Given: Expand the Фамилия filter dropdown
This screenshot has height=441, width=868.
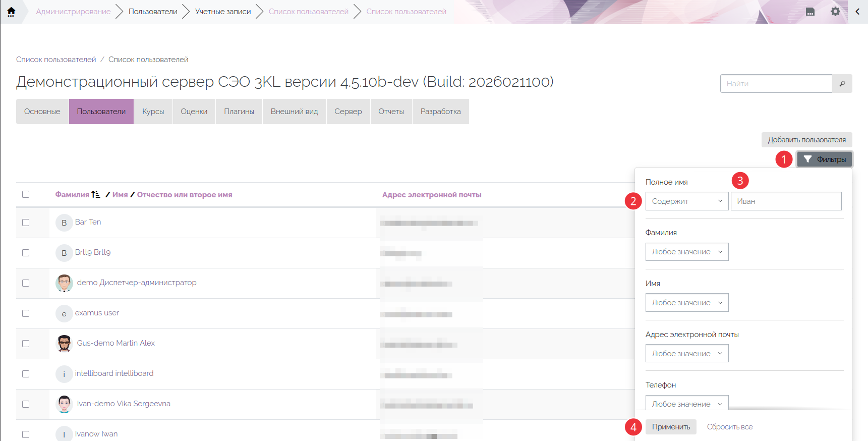Looking at the screenshot, I should pos(686,252).
